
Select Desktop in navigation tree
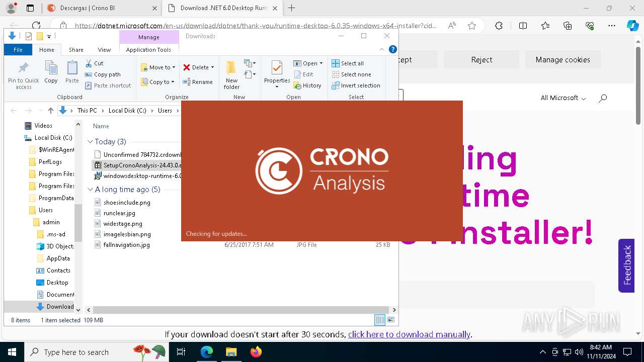point(57,283)
